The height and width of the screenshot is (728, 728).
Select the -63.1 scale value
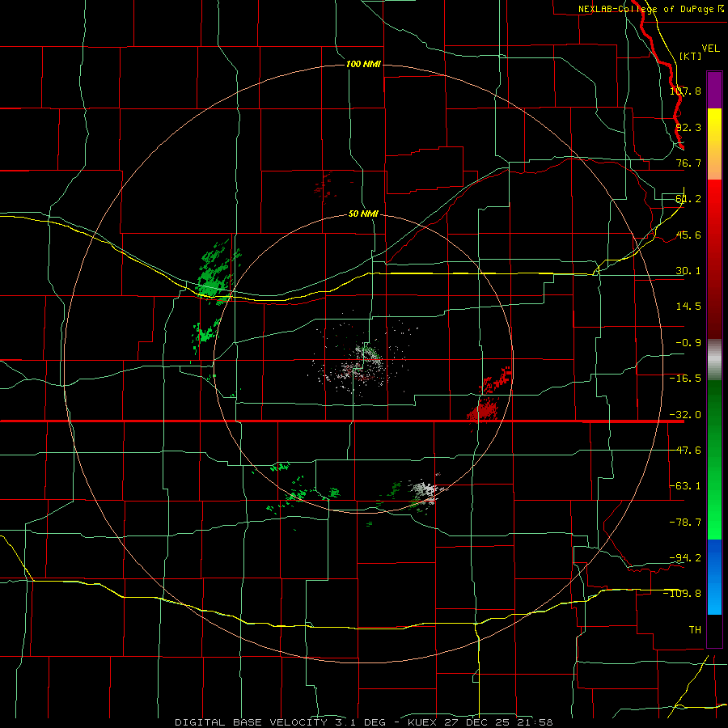tap(685, 486)
